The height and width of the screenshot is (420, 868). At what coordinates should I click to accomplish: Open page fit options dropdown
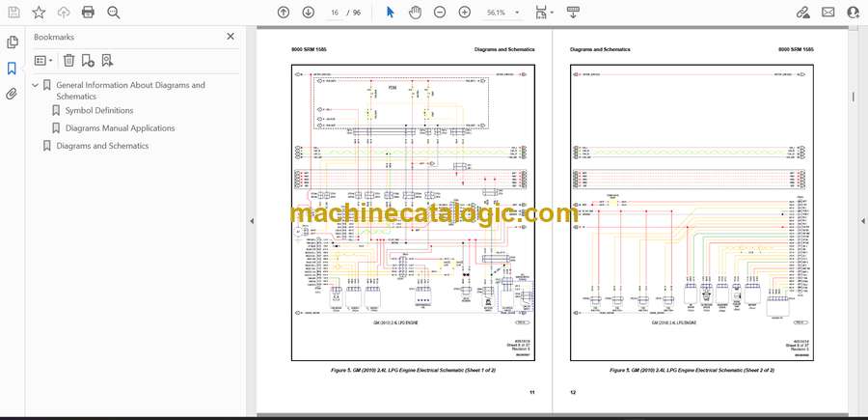[x=545, y=13]
